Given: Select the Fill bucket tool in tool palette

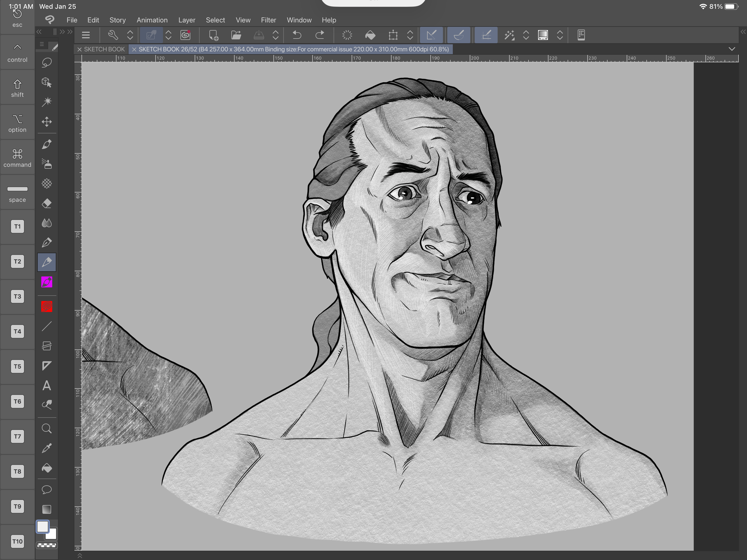Looking at the screenshot, I should [46, 468].
